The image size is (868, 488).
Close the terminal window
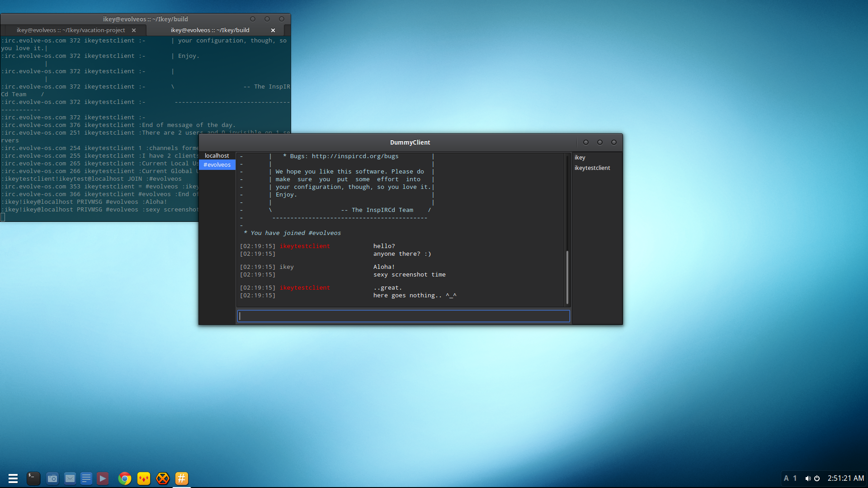282,19
